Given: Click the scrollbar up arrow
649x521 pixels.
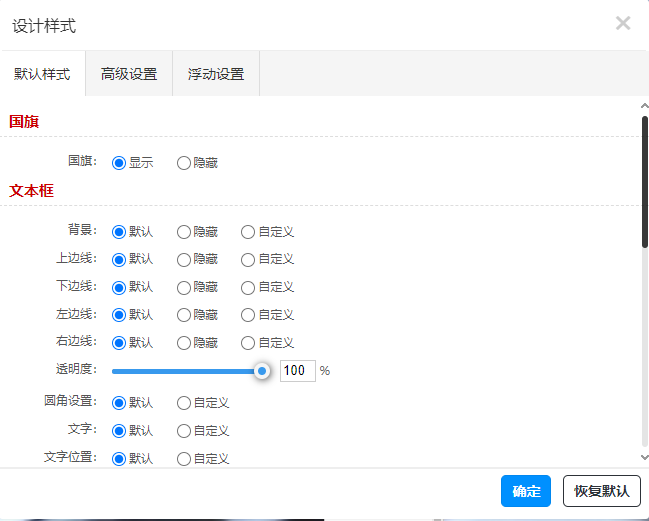Looking at the screenshot, I should [x=644, y=106].
